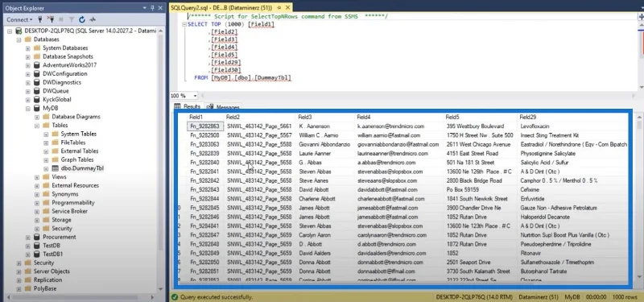Click the split editor handle above query scrollbar
Image resolution: width=644 pixels, height=302 pixels.
[x=641, y=16]
